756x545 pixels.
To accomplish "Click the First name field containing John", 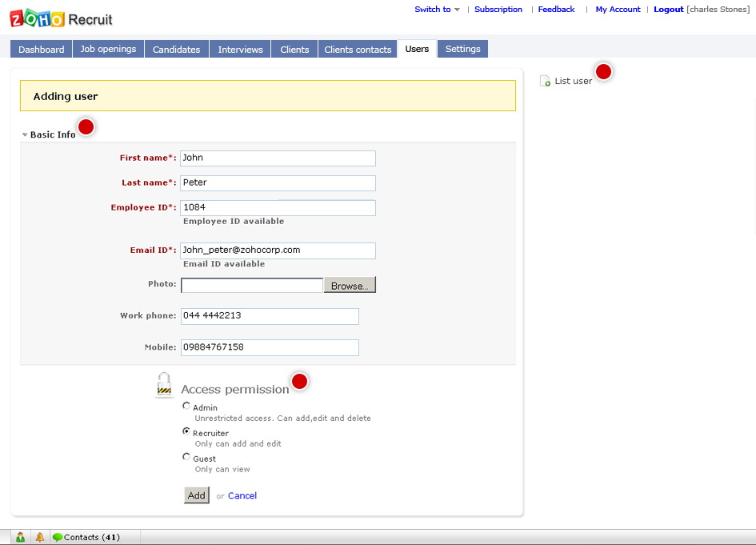I will pos(278,158).
